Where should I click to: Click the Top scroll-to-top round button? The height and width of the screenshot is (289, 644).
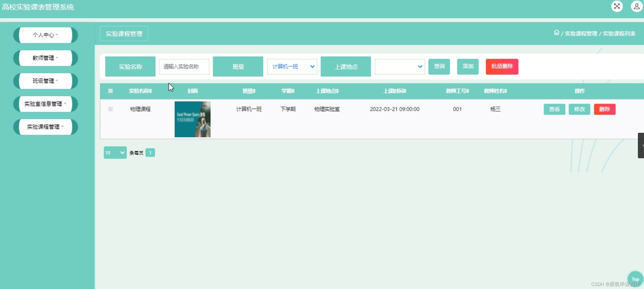(x=635, y=278)
